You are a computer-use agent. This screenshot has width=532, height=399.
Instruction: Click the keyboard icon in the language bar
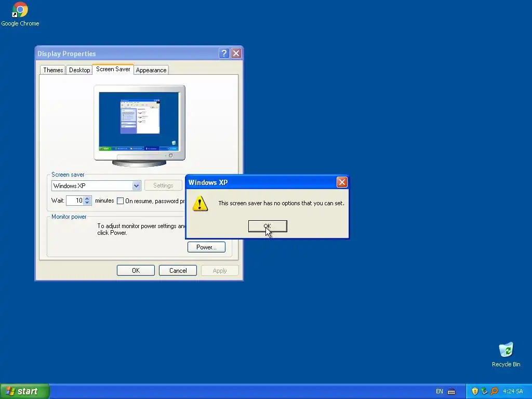point(451,392)
